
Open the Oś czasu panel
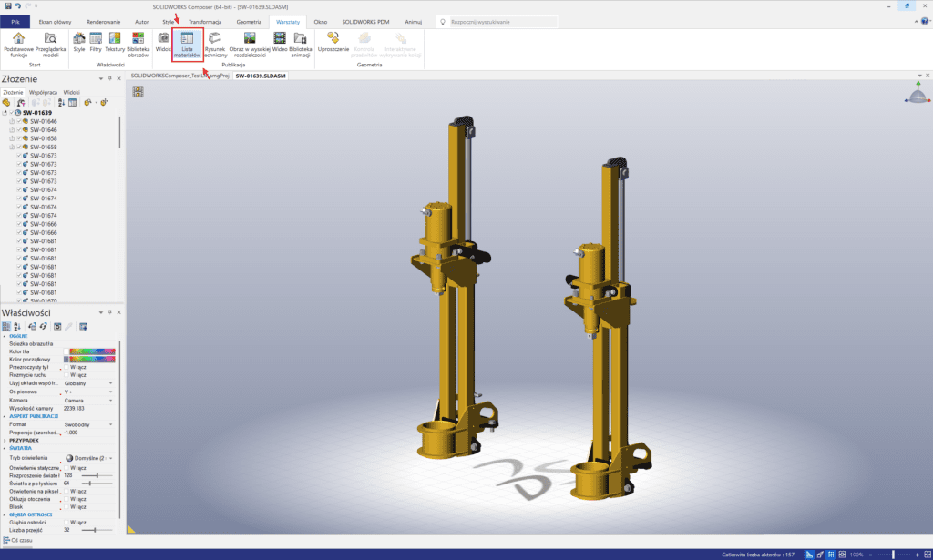click(23, 541)
